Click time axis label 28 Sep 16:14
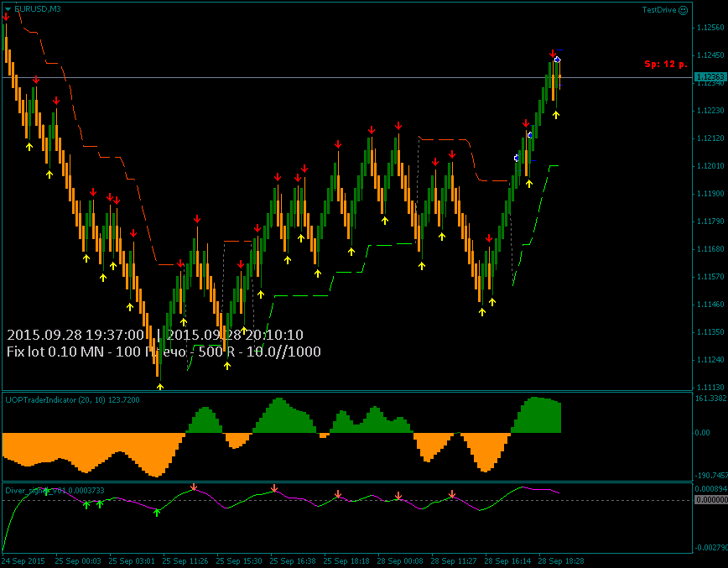 coord(507,561)
